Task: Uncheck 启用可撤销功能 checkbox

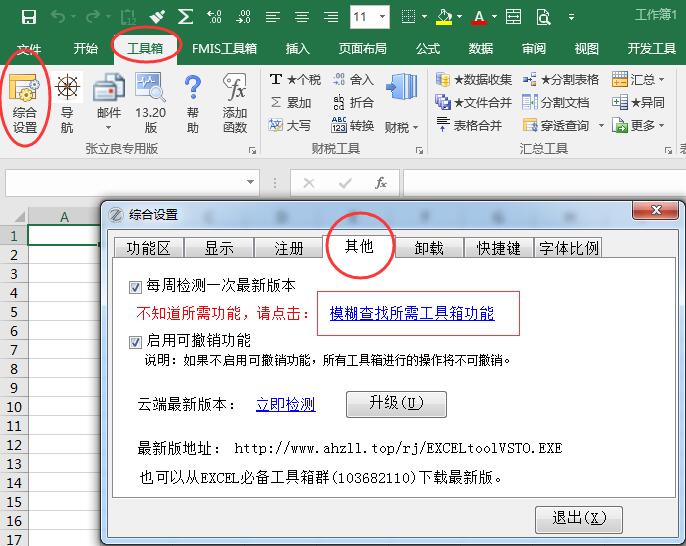Action: point(136,342)
